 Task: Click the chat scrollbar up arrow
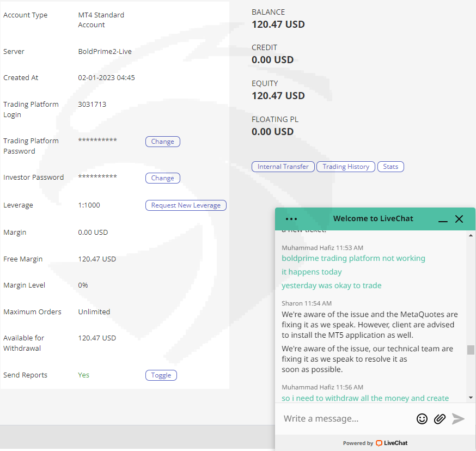tap(471, 235)
